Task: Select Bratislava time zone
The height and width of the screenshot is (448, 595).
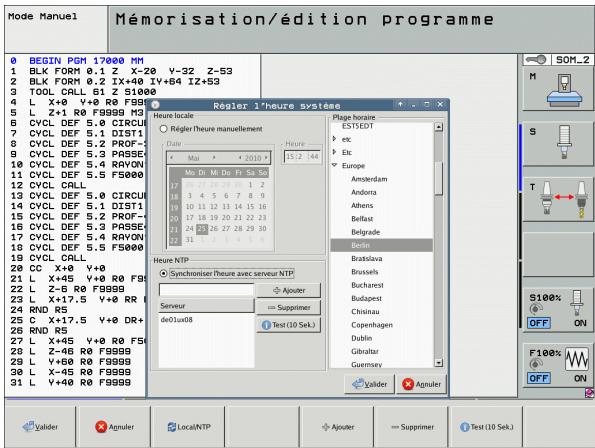Action: [367, 259]
